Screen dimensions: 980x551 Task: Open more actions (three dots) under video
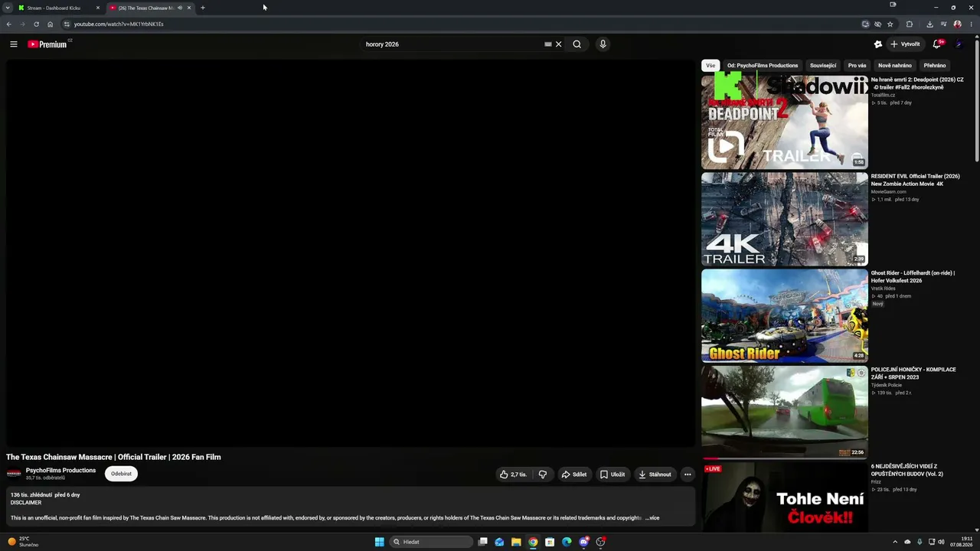click(688, 474)
